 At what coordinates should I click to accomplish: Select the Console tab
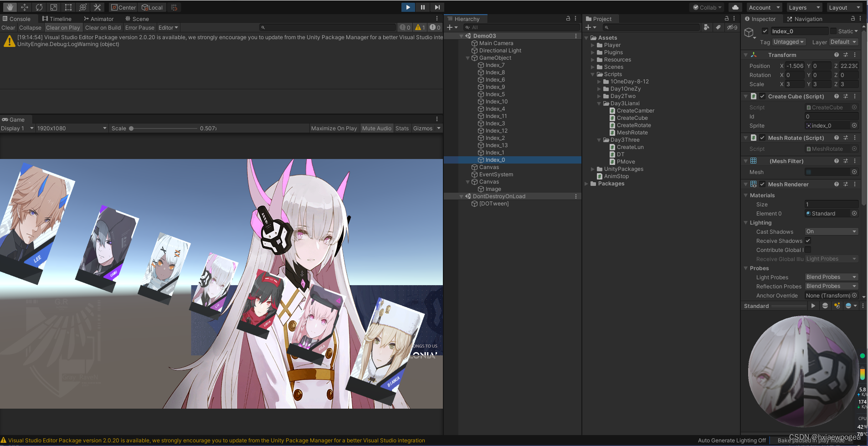[16, 19]
